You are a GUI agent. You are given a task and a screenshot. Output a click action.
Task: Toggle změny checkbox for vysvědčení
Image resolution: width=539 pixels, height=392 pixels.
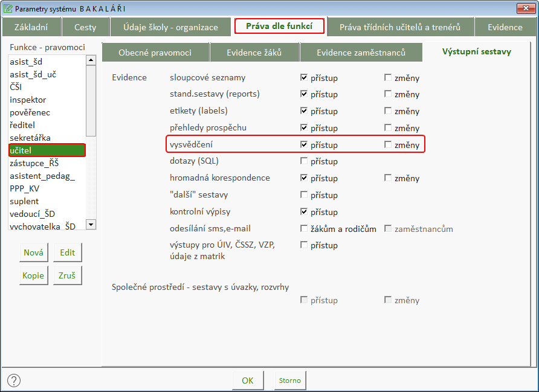click(387, 145)
